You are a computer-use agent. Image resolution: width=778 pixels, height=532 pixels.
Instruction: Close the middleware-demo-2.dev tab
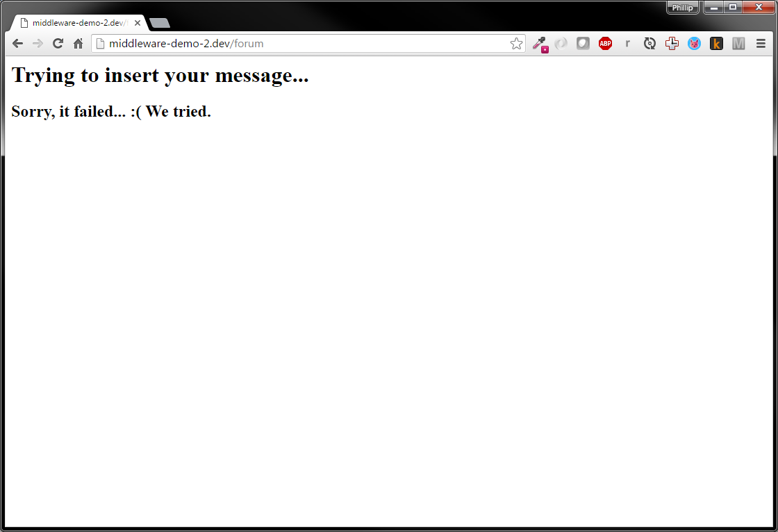click(138, 23)
